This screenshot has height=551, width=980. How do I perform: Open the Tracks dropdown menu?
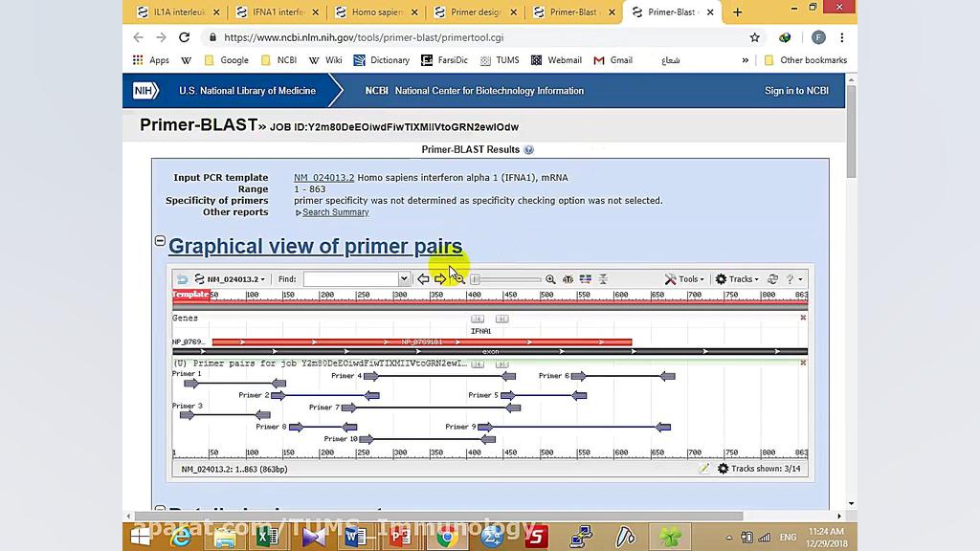click(x=737, y=279)
